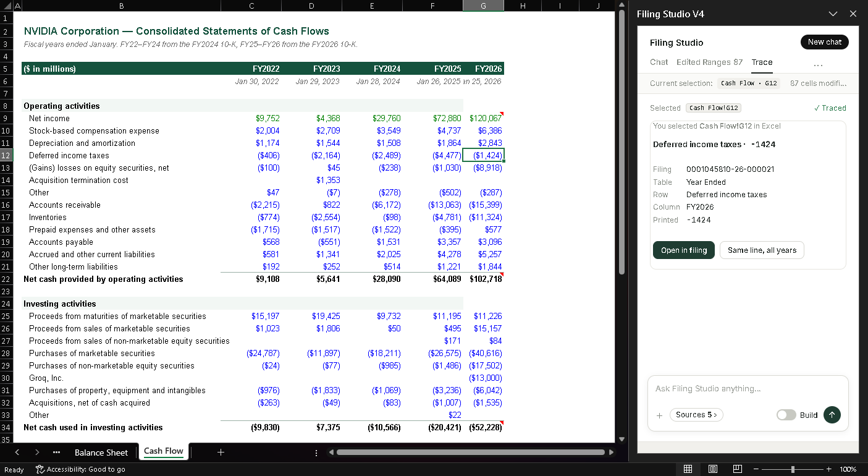Send message with arrow button

click(832, 415)
